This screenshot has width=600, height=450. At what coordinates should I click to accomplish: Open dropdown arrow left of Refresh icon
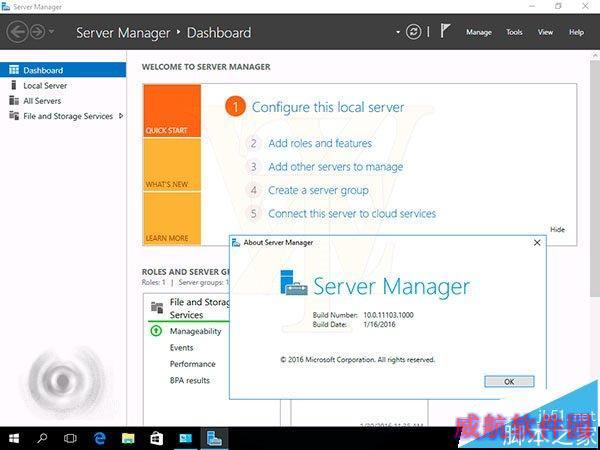[398, 32]
